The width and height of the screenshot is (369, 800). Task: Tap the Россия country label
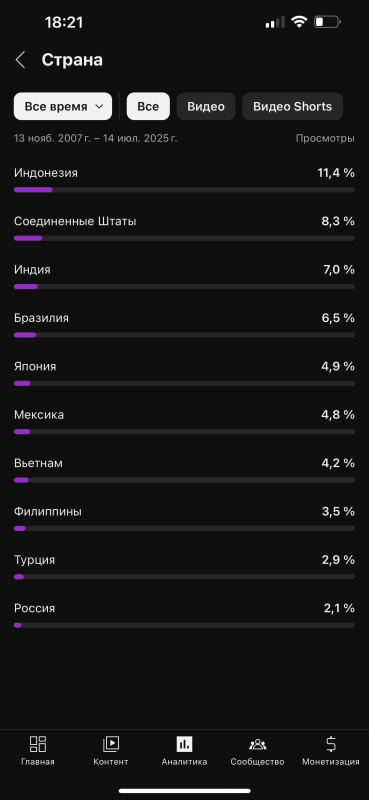pyautogui.click(x=34, y=608)
